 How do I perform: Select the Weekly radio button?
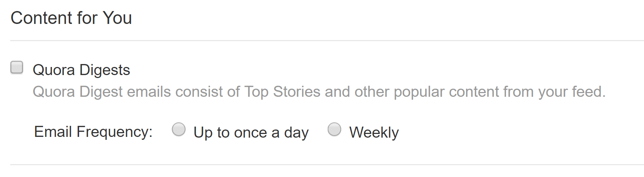334,130
